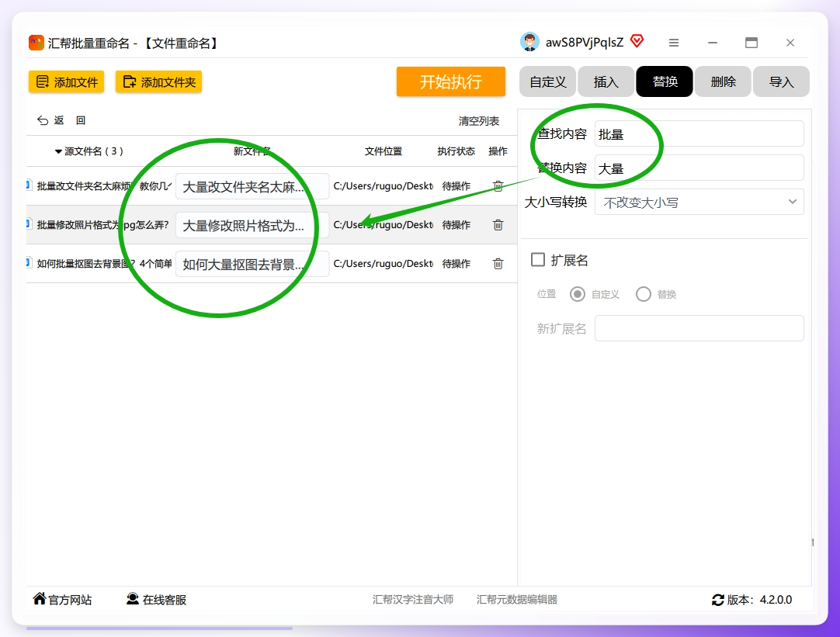Click the 操作 column header
The image size is (840, 637).
coord(498,151)
